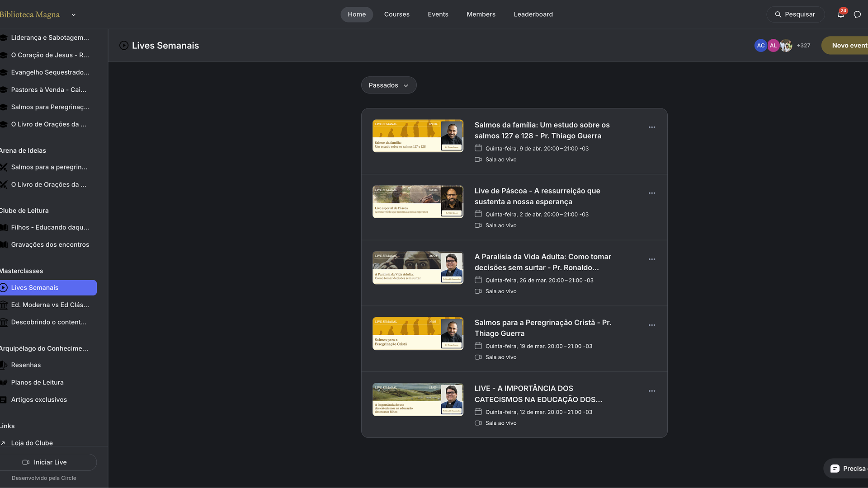Click calendar icon on the 12 de mar. event
The height and width of the screenshot is (488, 868).
click(478, 412)
